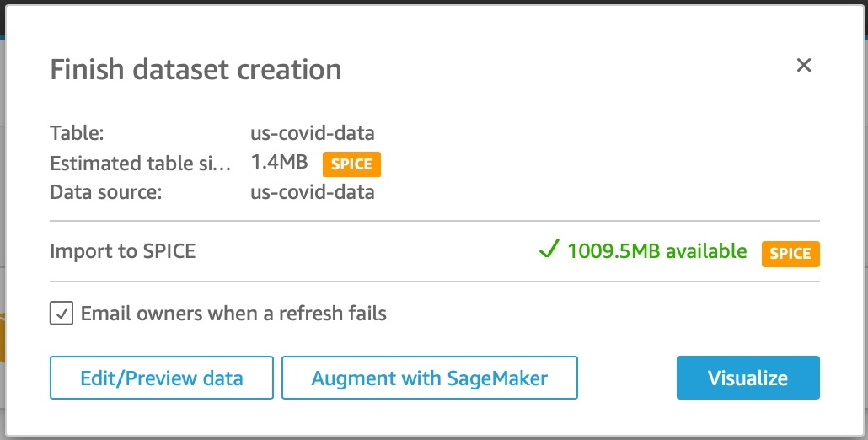Click the Import to SPICE label
The width and height of the screenshot is (868, 440).
pos(122,251)
